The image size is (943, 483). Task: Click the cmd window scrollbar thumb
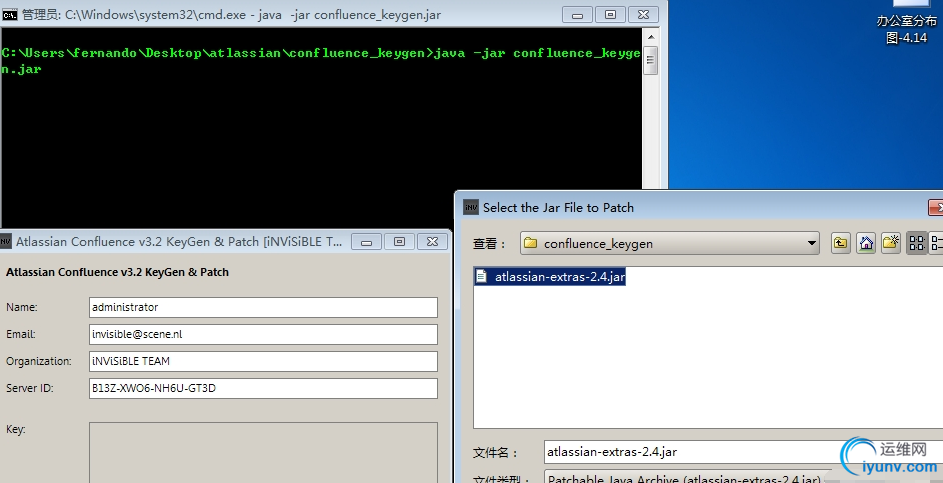pos(651,60)
